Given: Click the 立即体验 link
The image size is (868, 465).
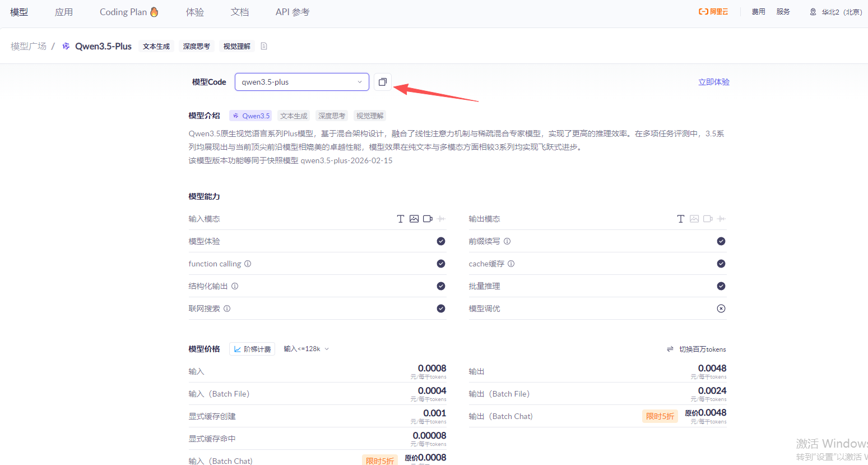Looking at the screenshot, I should 714,82.
